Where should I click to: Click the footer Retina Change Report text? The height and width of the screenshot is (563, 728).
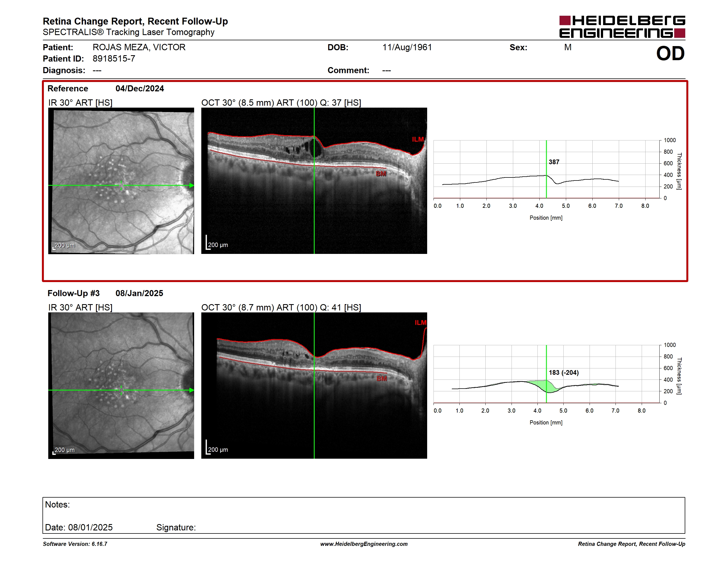coord(632,544)
